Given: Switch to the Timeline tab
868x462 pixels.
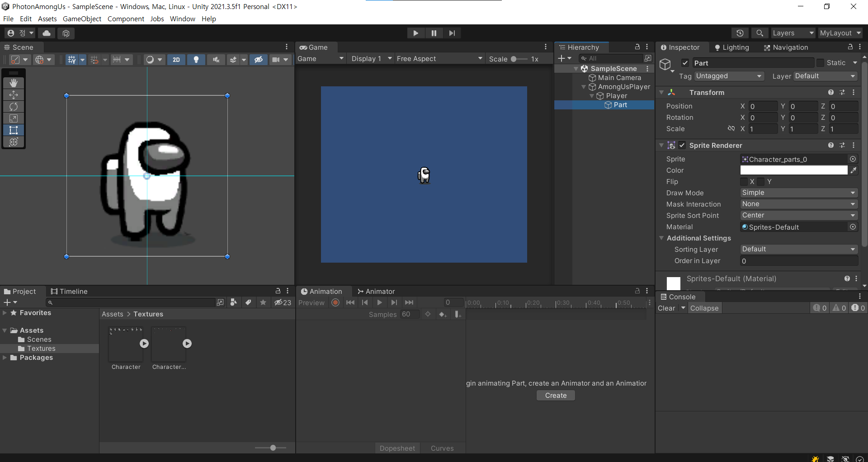Looking at the screenshot, I should [x=69, y=292].
